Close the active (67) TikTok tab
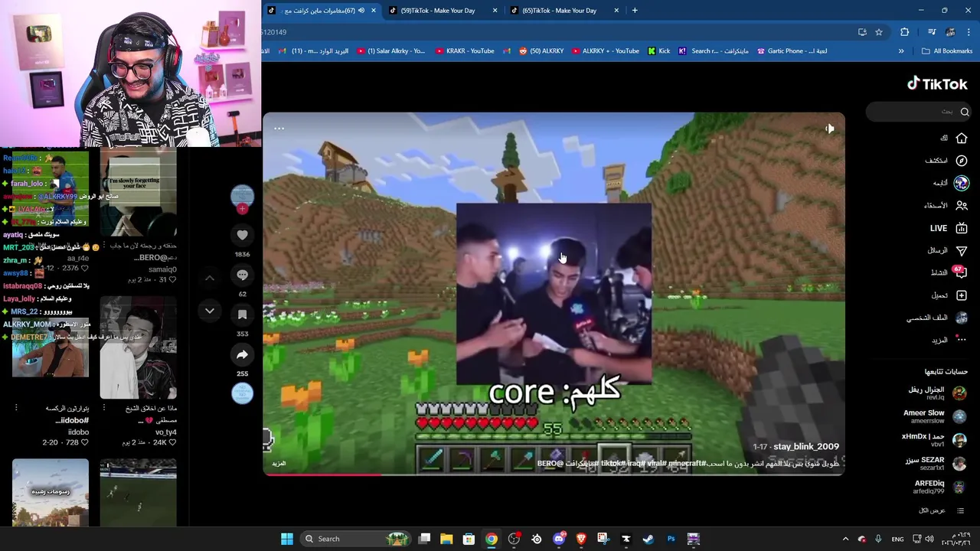This screenshot has height=551, width=980. (373, 11)
